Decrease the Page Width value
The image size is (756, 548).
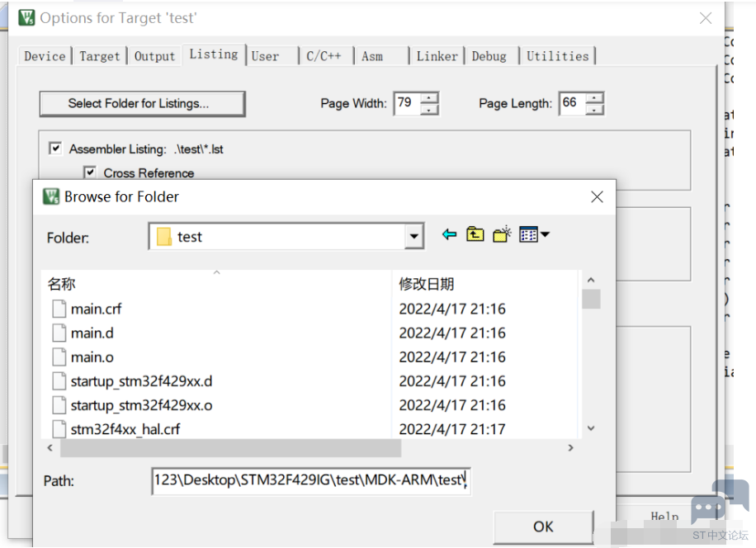429,110
